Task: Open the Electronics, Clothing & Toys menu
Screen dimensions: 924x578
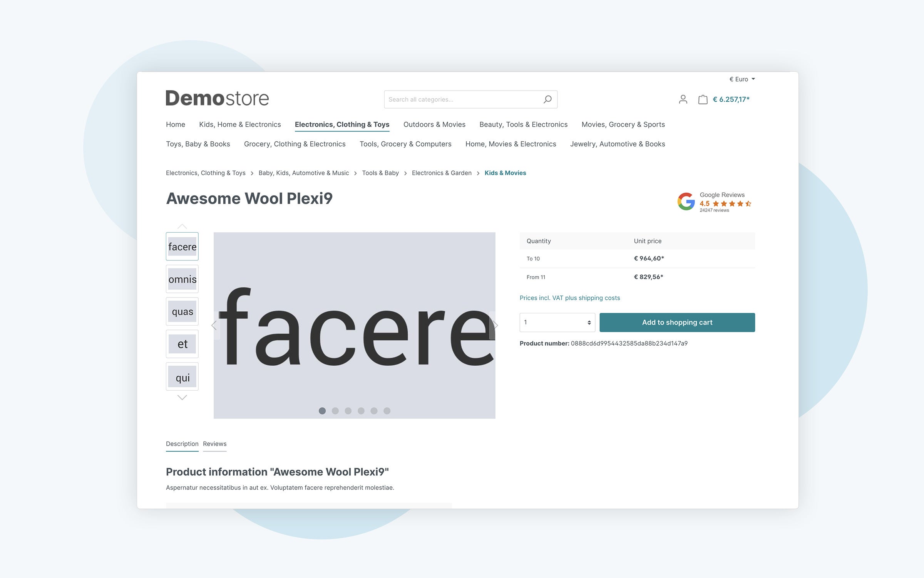Action: pyautogui.click(x=342, y=124)
